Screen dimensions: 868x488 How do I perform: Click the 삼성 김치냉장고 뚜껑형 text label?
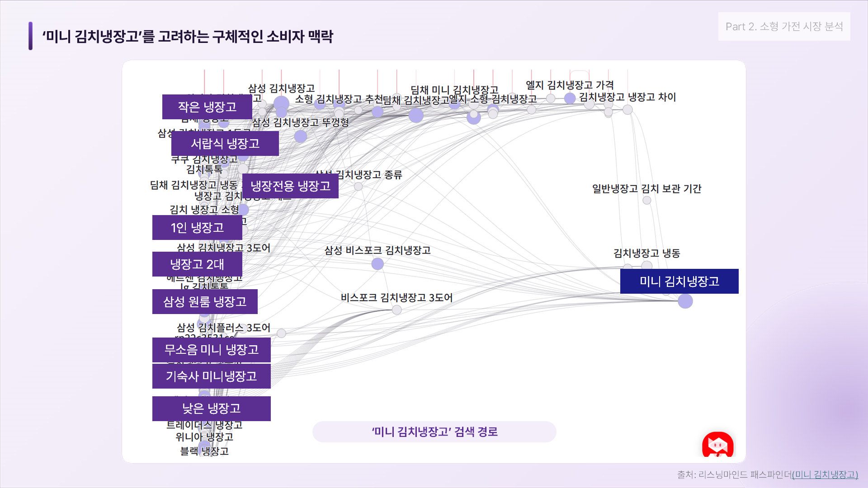[x=301, y=122]
